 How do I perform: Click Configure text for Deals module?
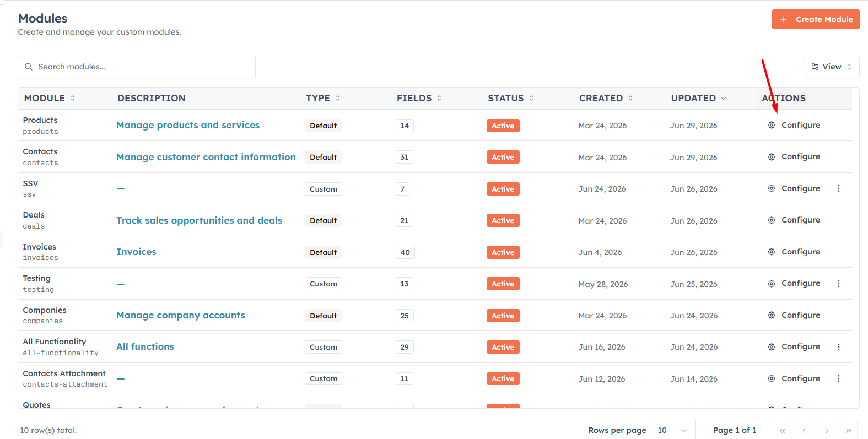801,220
